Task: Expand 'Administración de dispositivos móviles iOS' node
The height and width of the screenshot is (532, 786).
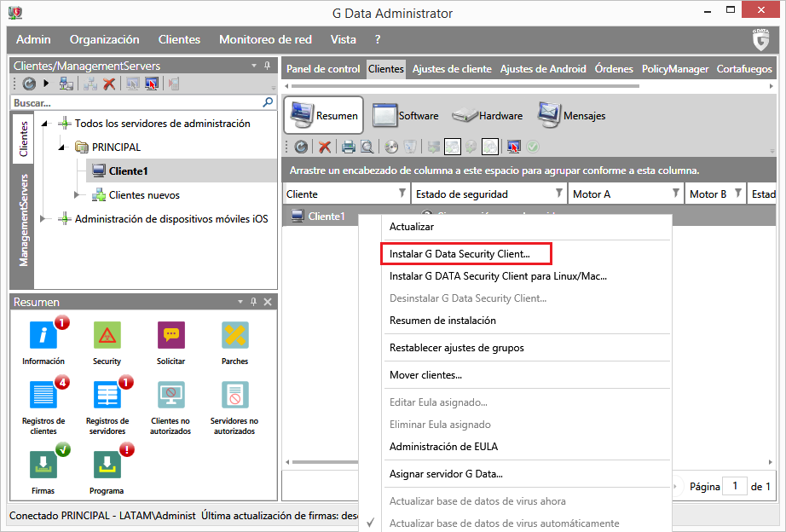Action: 43,218
